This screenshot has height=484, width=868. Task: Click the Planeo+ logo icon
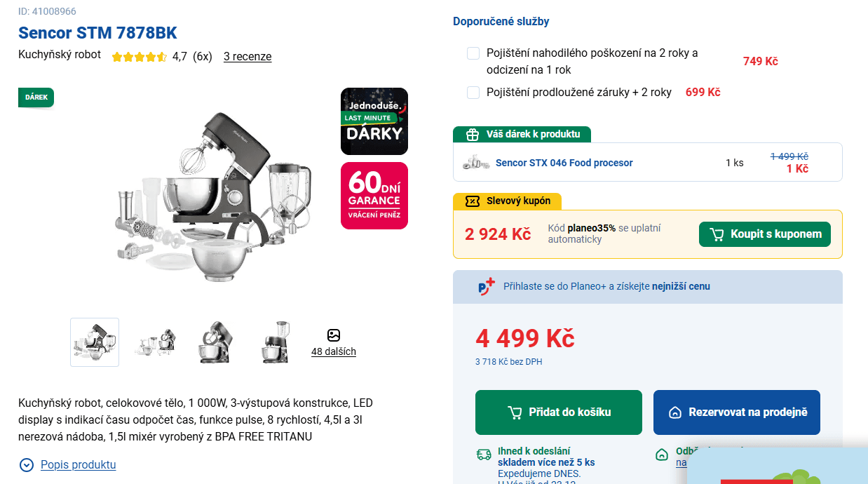point(487,285)
